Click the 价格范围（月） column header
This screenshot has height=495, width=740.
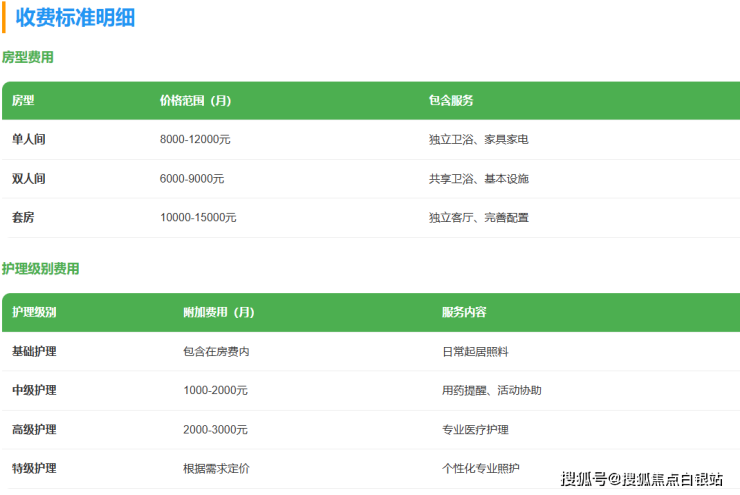tap(195, 101)
